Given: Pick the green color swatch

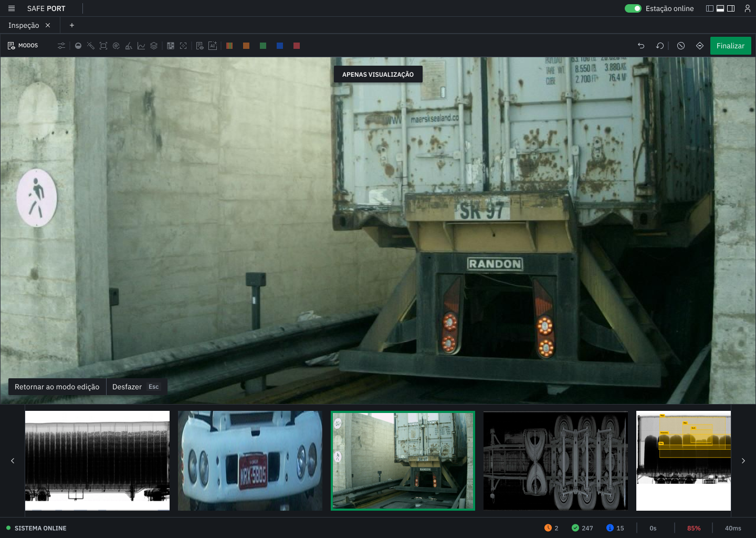Looking at the screenshot, I should (263, 46).
